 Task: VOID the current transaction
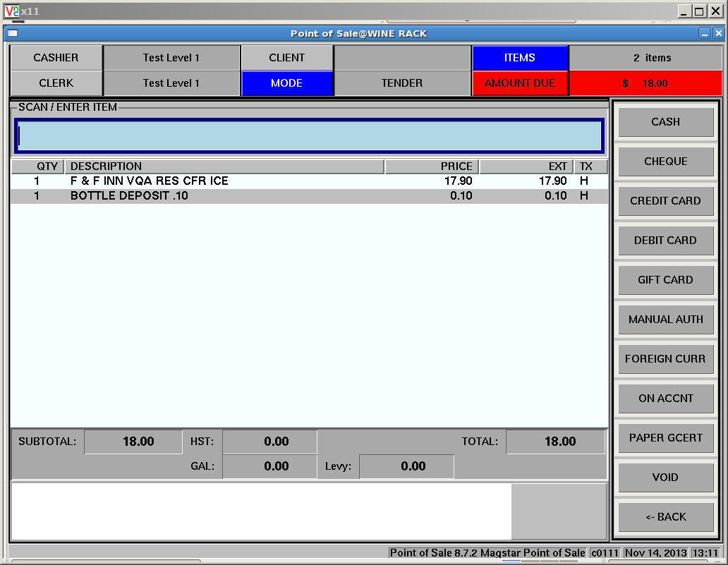[665, 477]
